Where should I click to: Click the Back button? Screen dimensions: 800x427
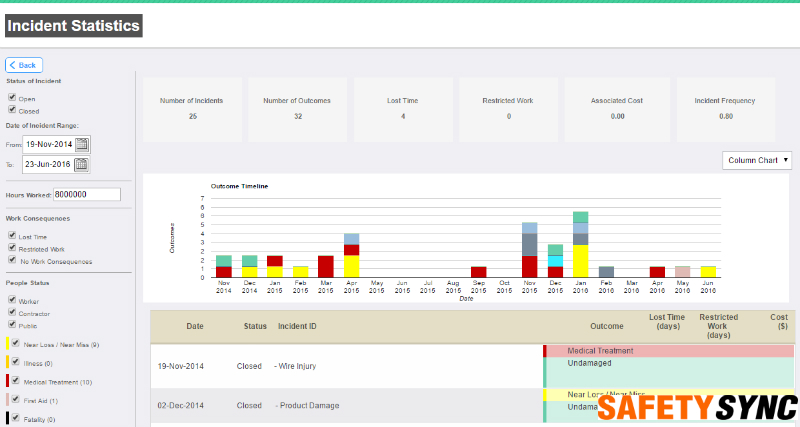tap(24, 65)
